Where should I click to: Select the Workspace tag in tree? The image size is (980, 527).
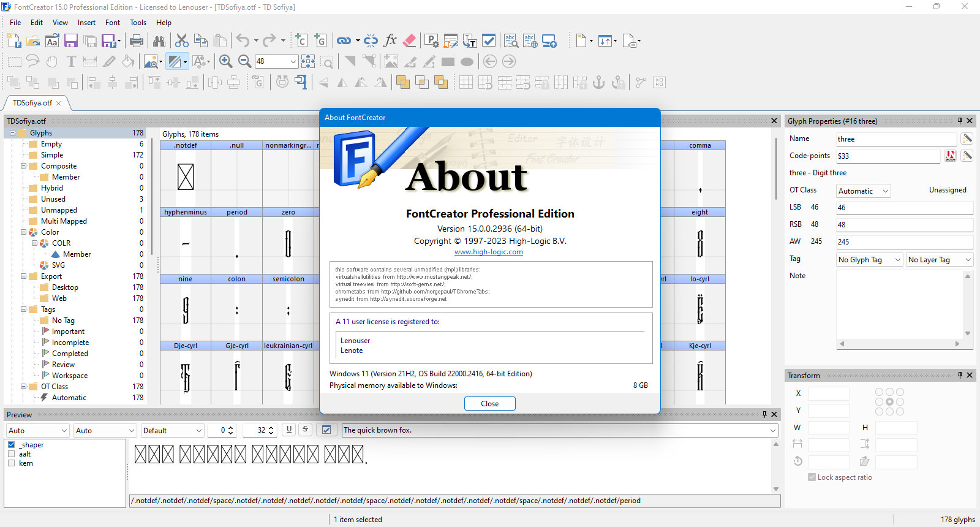click(70, 376)
